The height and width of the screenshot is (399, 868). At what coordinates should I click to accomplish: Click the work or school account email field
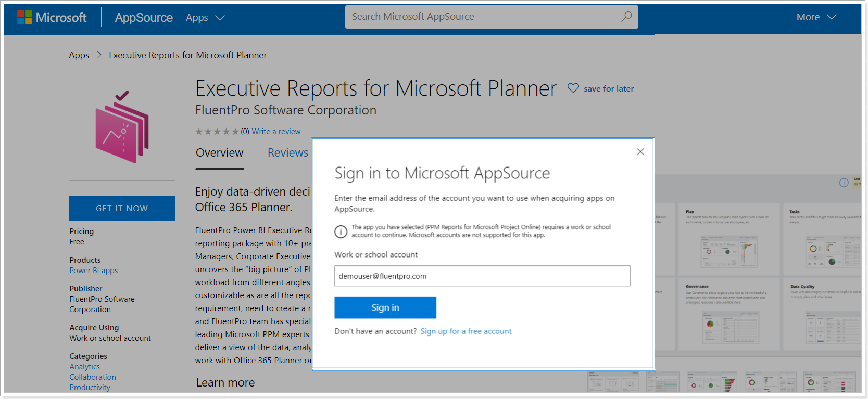(482, 276)
